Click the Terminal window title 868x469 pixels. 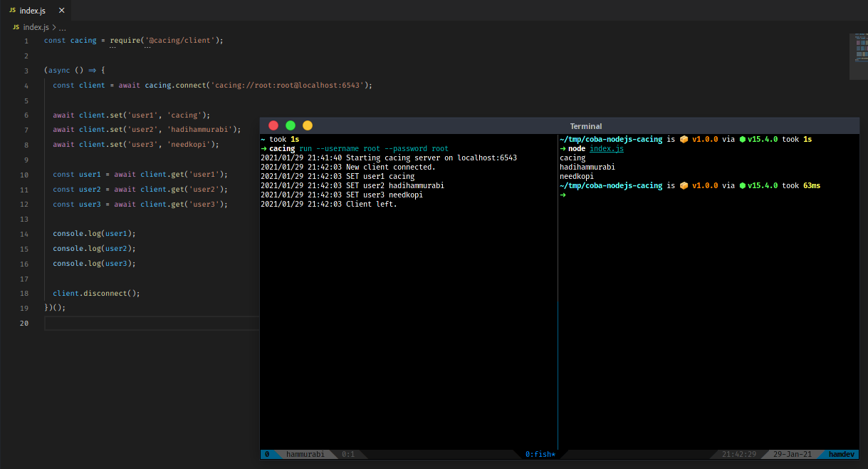click(585, 126)
